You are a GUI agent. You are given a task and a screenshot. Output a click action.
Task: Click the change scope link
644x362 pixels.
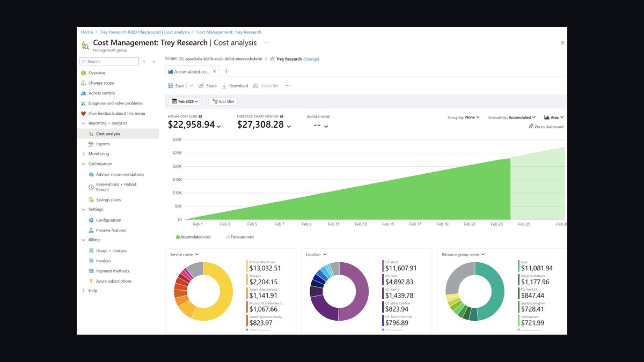[311, 59]
